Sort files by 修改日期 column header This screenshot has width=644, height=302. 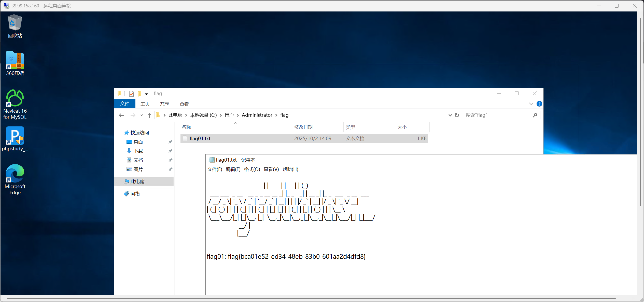(303, 127)
